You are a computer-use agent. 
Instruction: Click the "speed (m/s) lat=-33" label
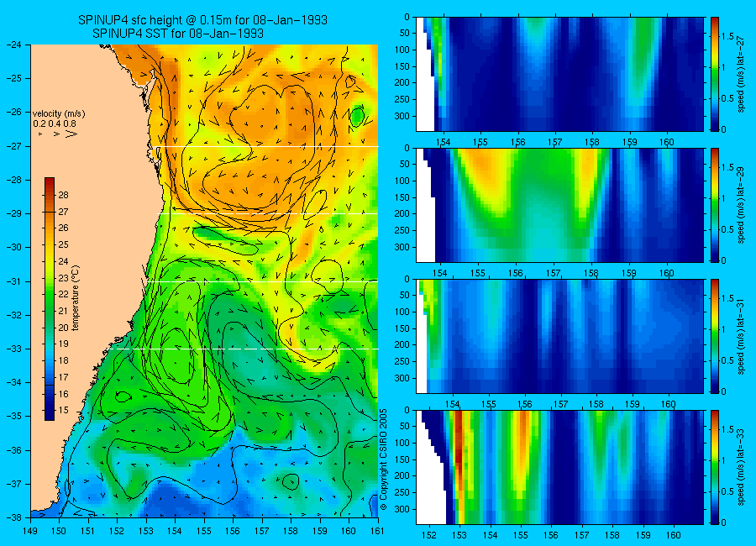pyautogui.click(x=741, y=467)
